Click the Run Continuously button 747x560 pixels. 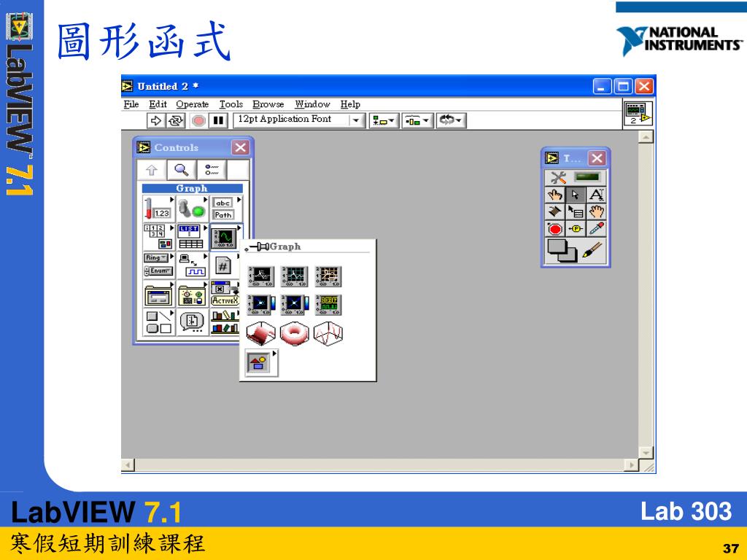(175, 120)
